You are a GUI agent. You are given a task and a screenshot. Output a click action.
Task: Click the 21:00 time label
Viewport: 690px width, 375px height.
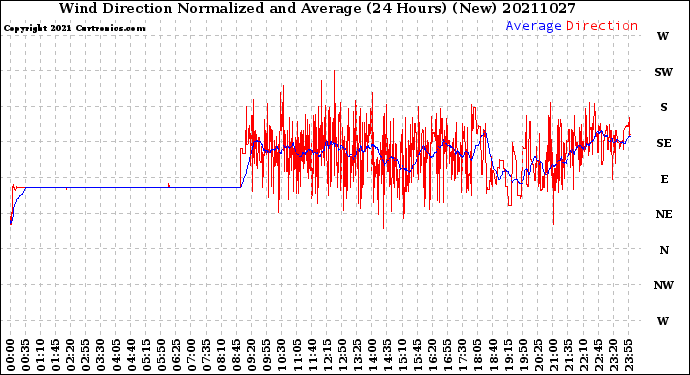(x=554, y=355)
